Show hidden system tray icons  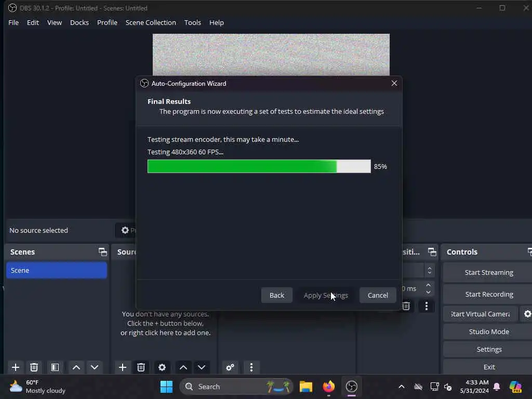click(402, 387)
